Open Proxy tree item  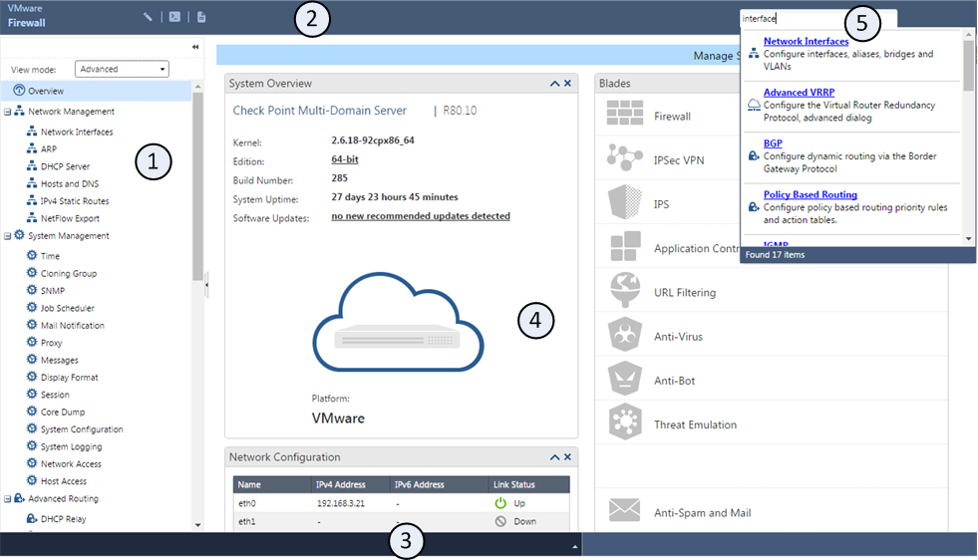[x=51, y=343]
